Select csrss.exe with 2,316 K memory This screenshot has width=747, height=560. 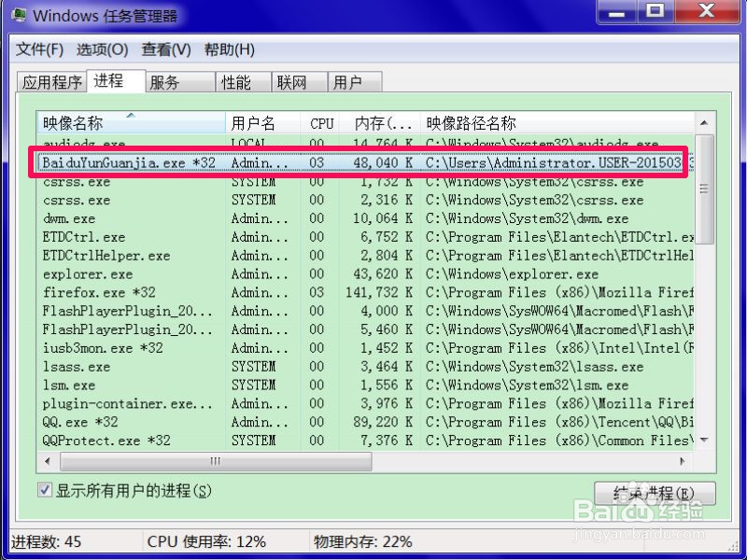[x=365, y=200]
